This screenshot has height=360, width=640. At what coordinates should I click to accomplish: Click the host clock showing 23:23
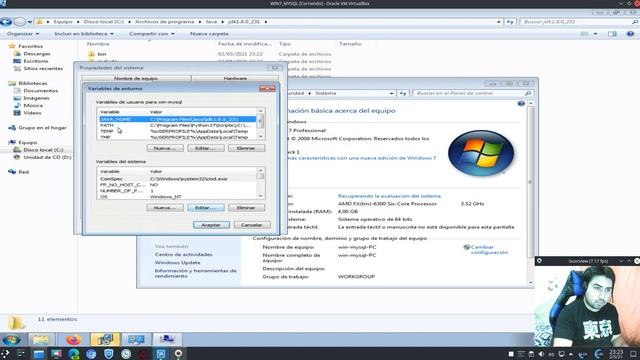(x=616, y=353)
